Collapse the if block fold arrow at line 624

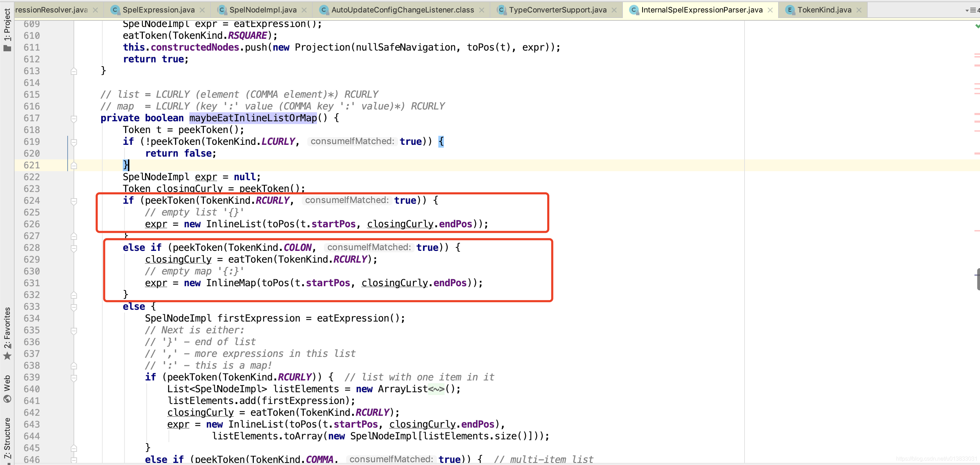74,202
